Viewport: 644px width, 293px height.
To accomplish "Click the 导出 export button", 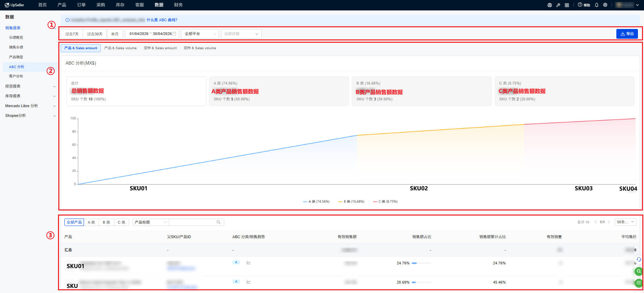I will pos(627,34).
